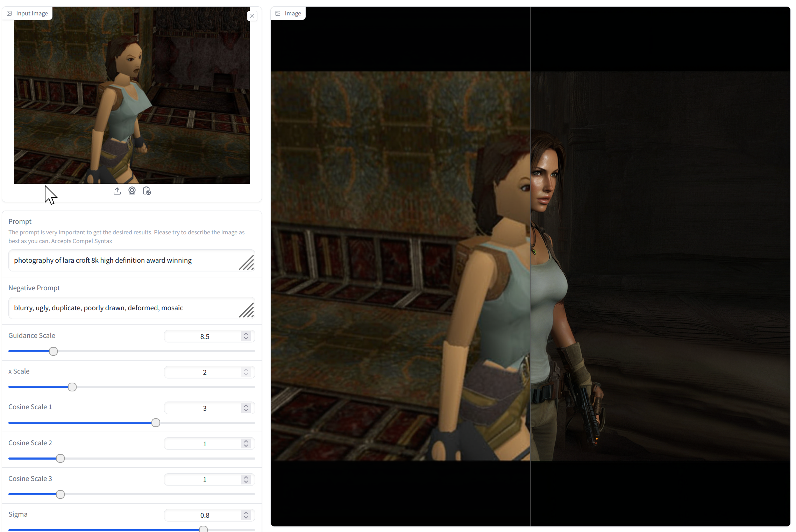The height and width of the screenshot is (532, 796).
Task: Click the output Image label icon
Action: coord(278,13)
